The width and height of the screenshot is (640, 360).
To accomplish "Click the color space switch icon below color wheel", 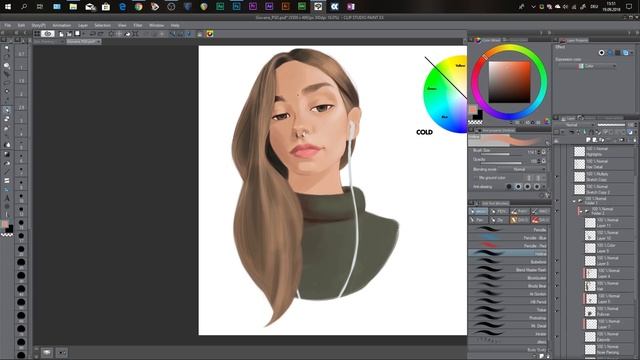I will 547,122.
